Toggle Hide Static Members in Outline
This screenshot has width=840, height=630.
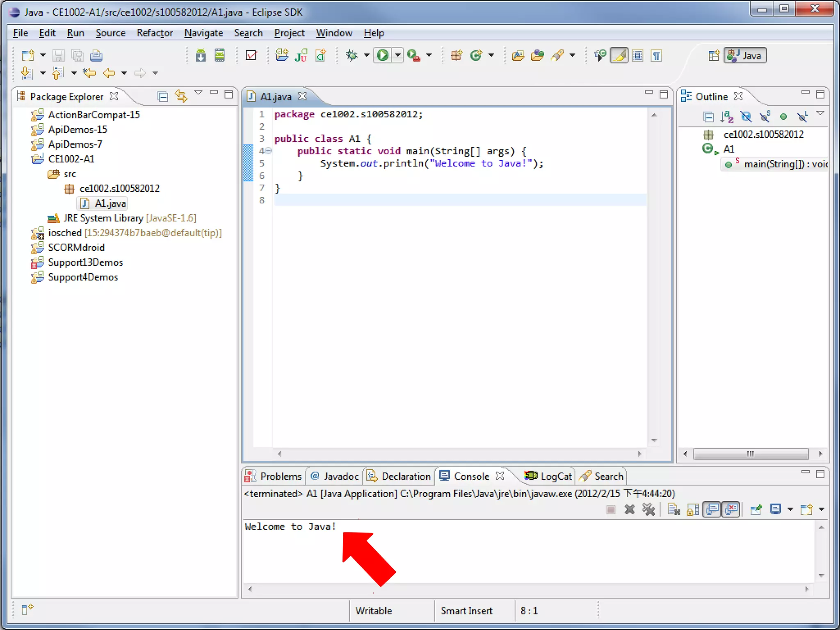click(765, 117)
